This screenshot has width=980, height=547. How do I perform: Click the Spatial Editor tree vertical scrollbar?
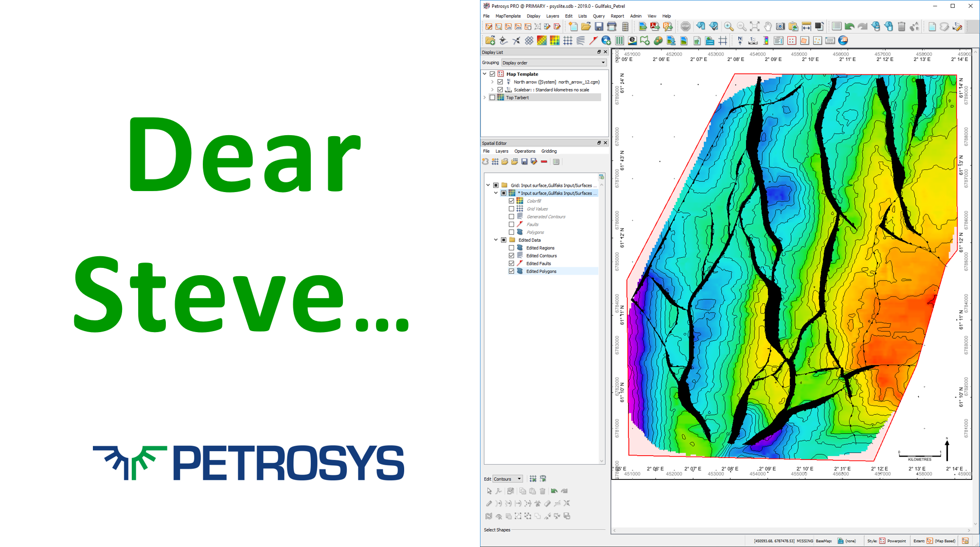click(x=602, y=323)
